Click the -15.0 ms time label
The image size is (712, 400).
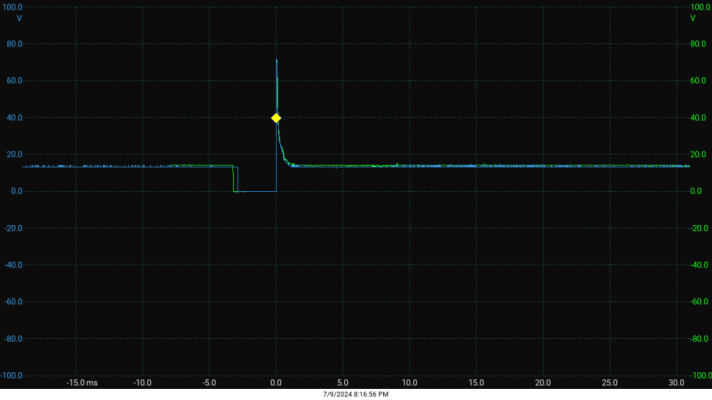(x=82, y=383)
